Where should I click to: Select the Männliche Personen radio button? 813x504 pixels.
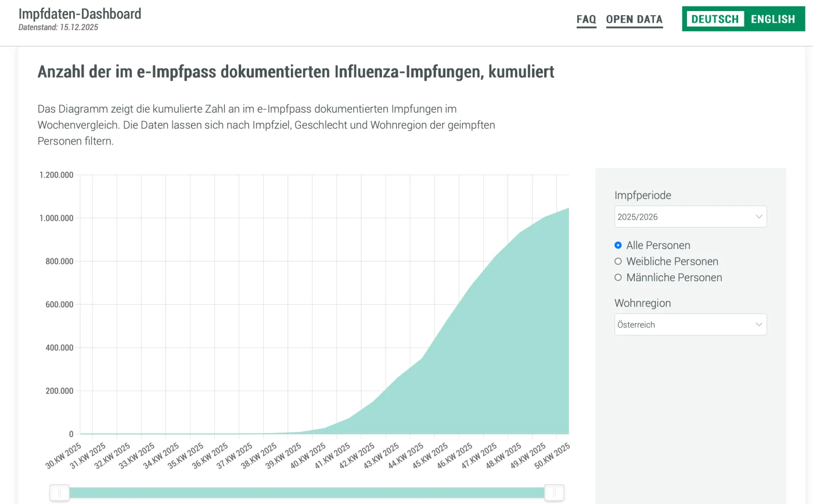(x=618, y=278)
